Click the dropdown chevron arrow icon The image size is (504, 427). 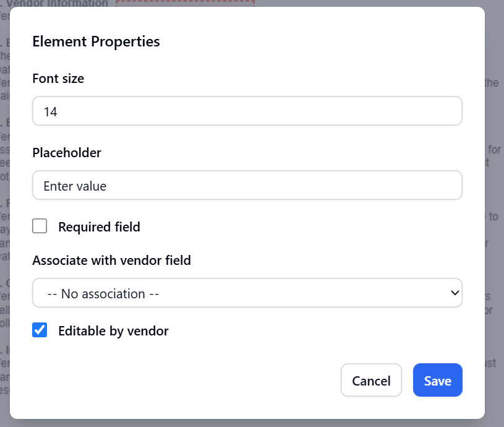pos(455,293)
